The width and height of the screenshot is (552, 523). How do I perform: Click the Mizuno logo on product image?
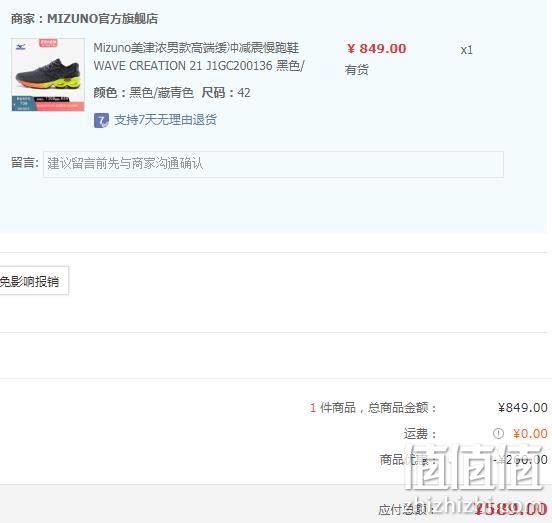(21, 47)
